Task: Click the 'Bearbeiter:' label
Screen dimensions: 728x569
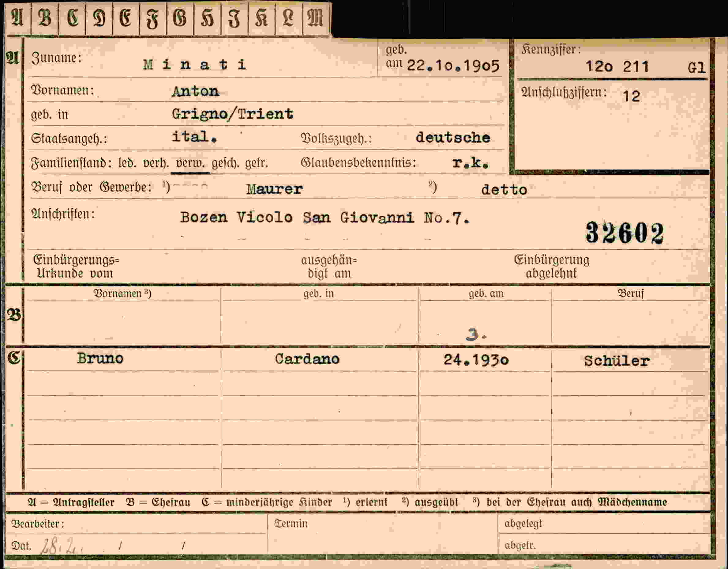Action: point(37,524)
